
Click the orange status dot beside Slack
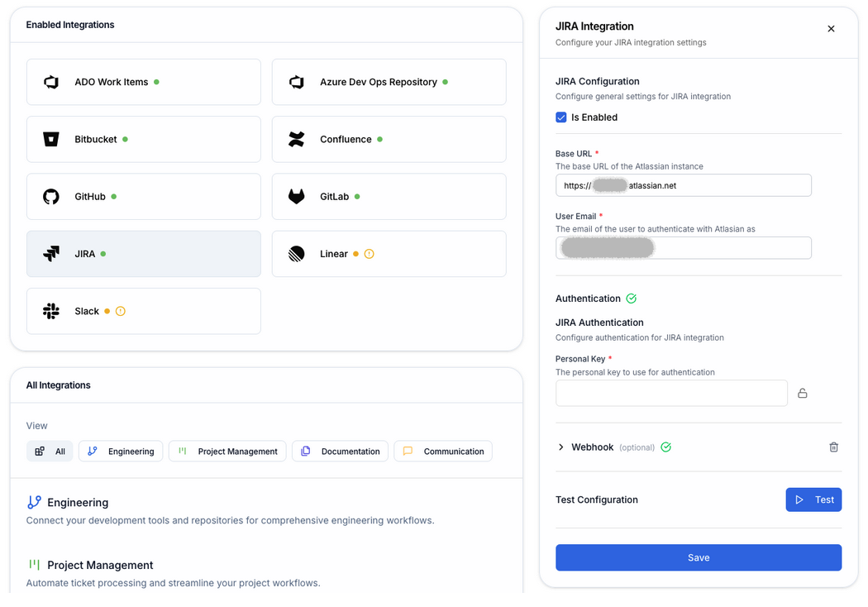coord(107,311)
